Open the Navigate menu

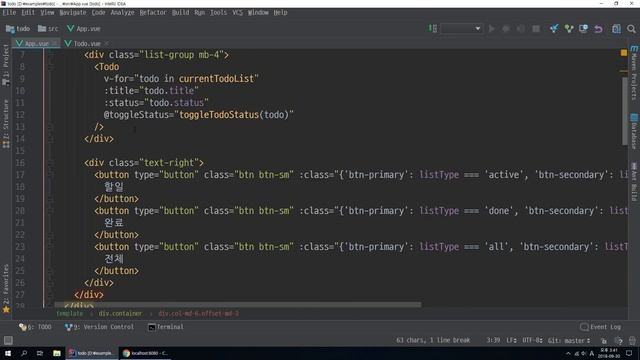coord(73,13)
